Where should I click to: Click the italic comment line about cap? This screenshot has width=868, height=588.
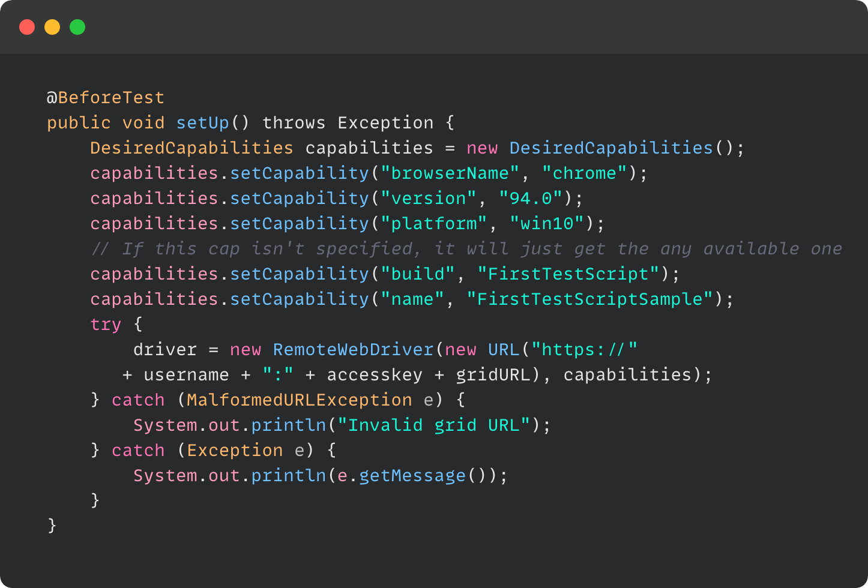point(466,248)
